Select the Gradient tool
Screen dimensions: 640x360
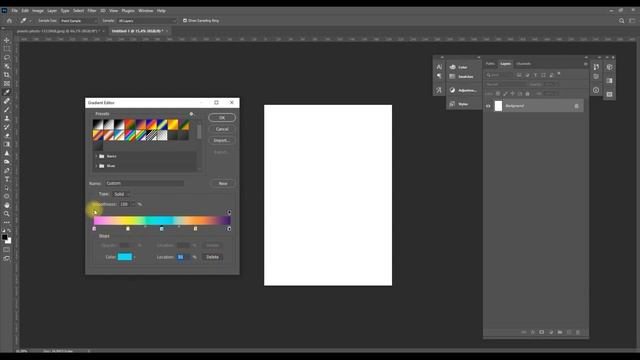(7, 144)
